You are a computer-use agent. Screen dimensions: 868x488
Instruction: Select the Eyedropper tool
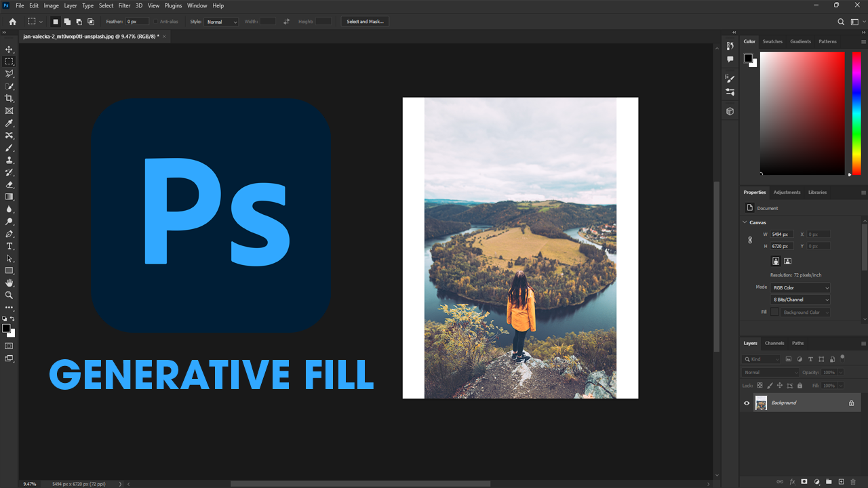[9, 123]
